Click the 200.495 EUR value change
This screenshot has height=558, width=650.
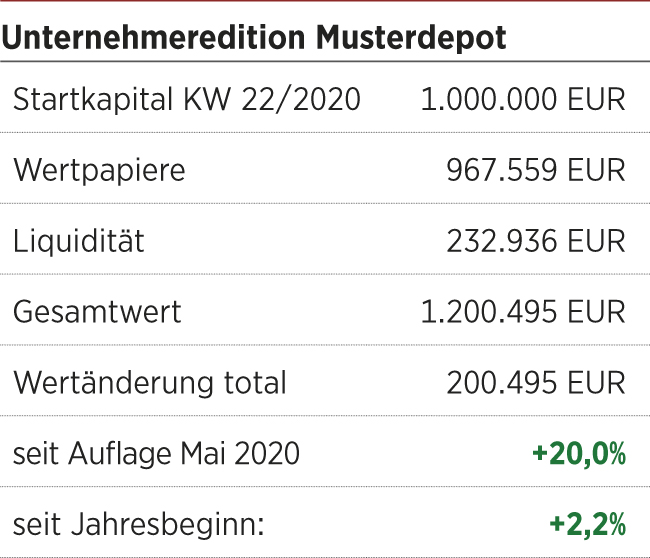(x=536, y=383)
